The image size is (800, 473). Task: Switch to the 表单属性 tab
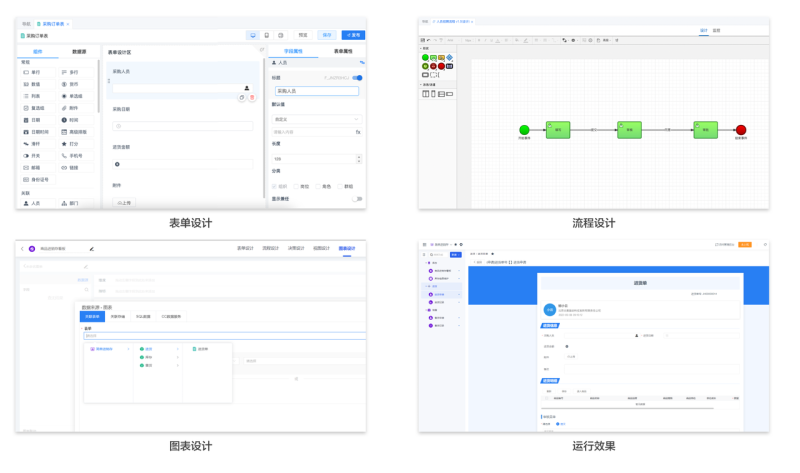point(343,51)
